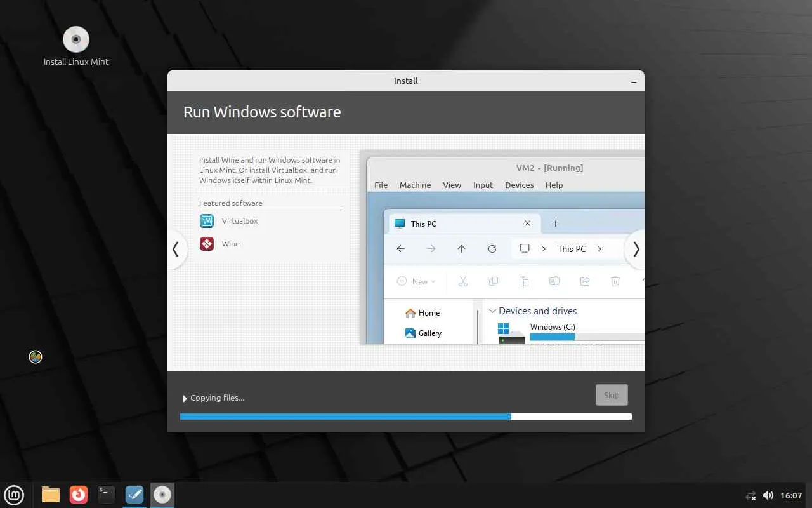Launch the Firefox browser from the taskbar
The height and width of the screenshot is (508, 812).
[79, 495]
